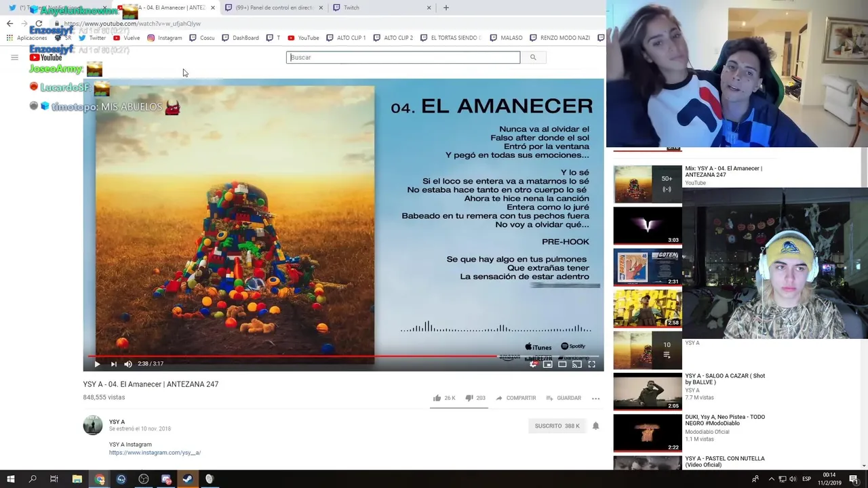Viewport: 868px width, 488px height.
Task: Toggle channel notification bell
Action: click(595, 426)
